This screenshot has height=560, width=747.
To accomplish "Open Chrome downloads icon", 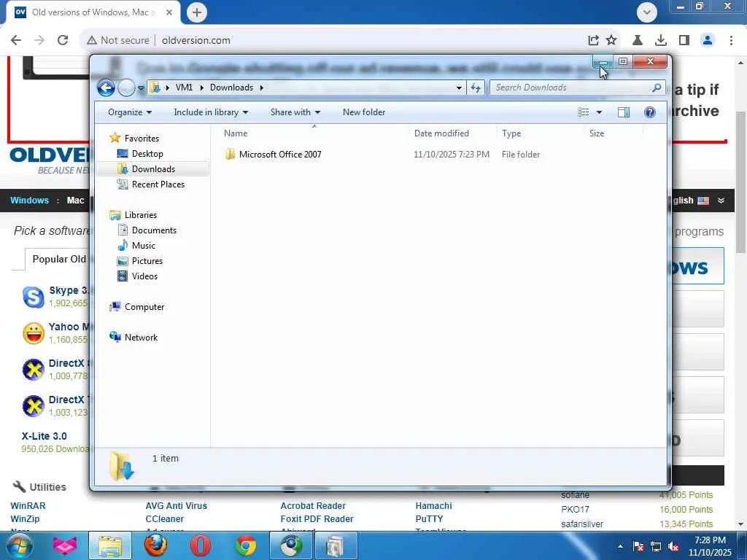I will 661,41.
